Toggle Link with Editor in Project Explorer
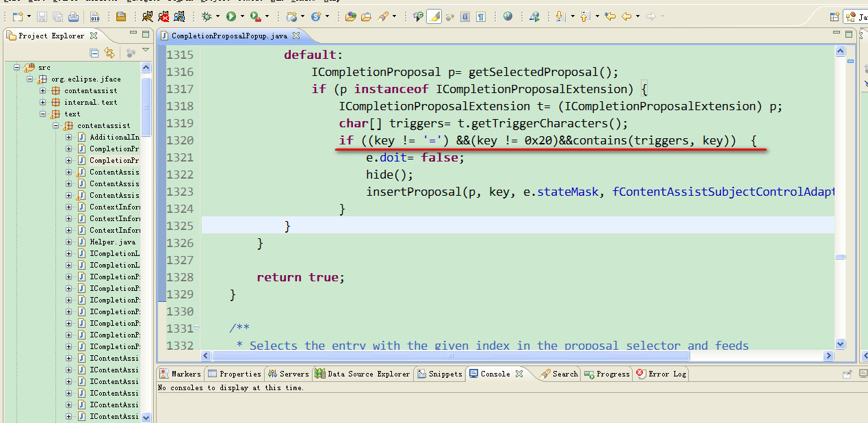Screen dimensions: 868x423 109,53
